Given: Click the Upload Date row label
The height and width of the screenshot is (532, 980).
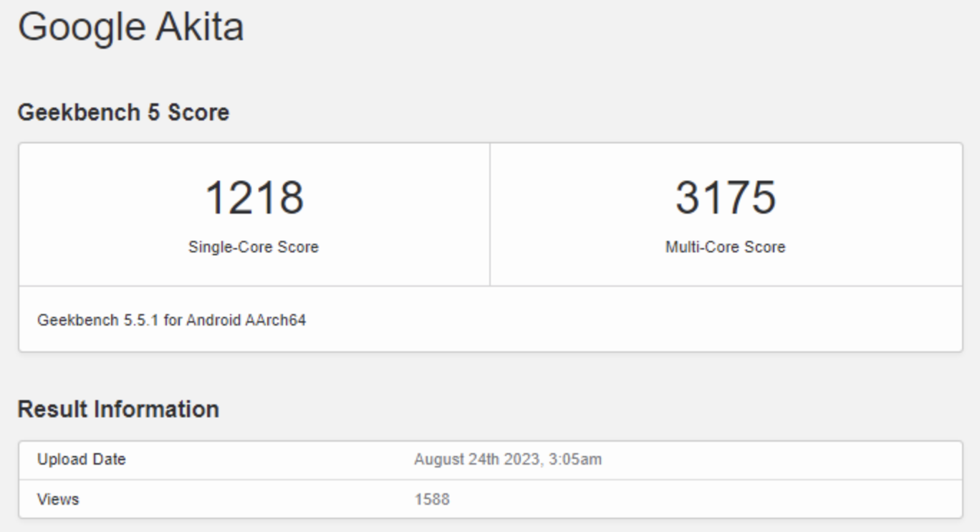Looking at the screenshot, I should (x=81, y=460).
